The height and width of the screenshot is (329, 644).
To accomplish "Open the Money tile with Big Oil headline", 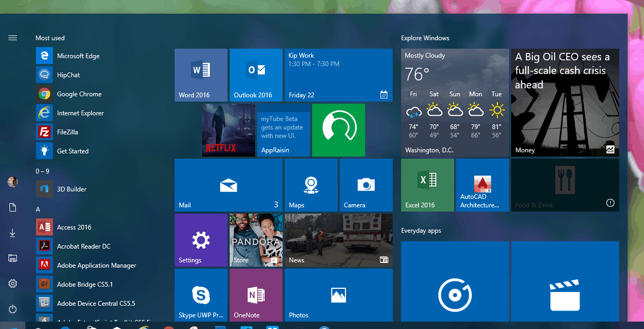I will tap(565, 103).
